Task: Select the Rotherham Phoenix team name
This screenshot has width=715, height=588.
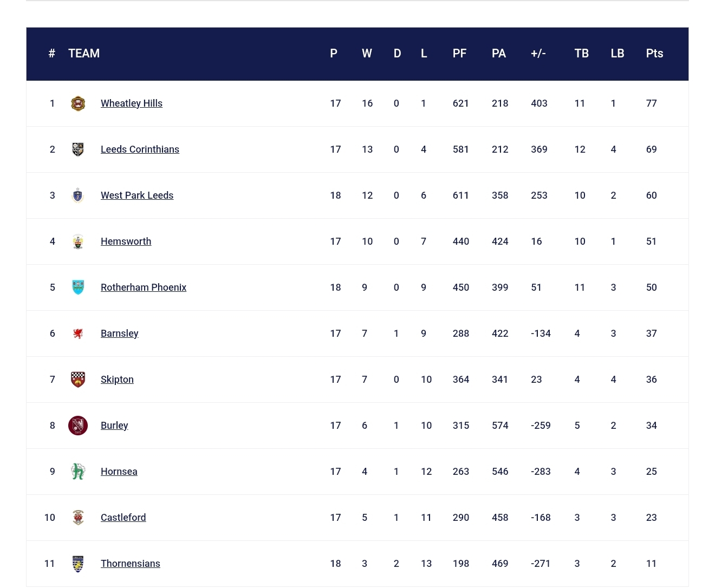Action: click(144, 288)
